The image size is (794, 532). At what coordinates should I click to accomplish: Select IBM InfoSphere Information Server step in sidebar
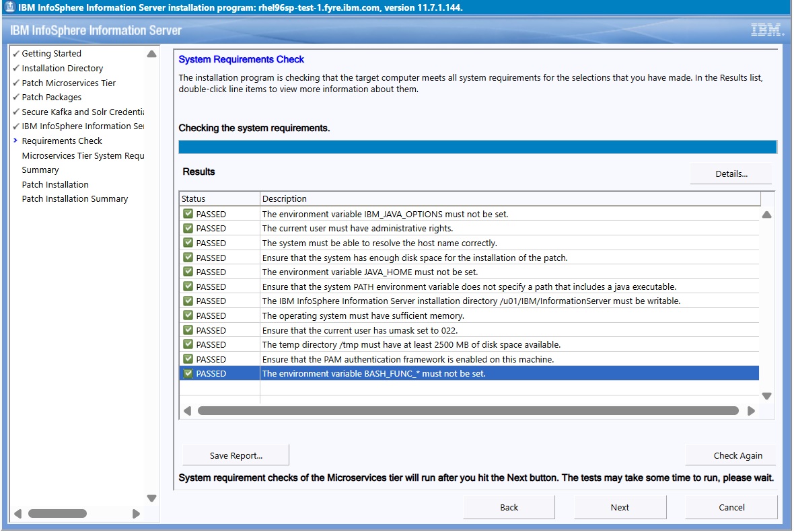point(83,126)
